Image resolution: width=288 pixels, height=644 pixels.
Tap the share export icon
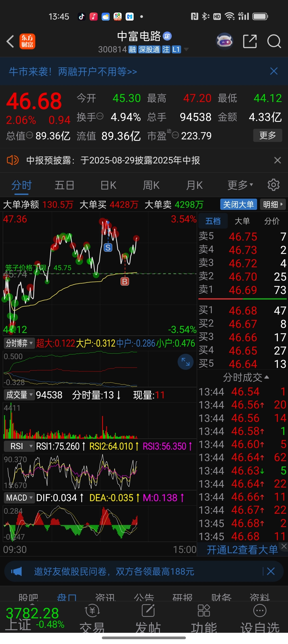[x=250, y=41]
